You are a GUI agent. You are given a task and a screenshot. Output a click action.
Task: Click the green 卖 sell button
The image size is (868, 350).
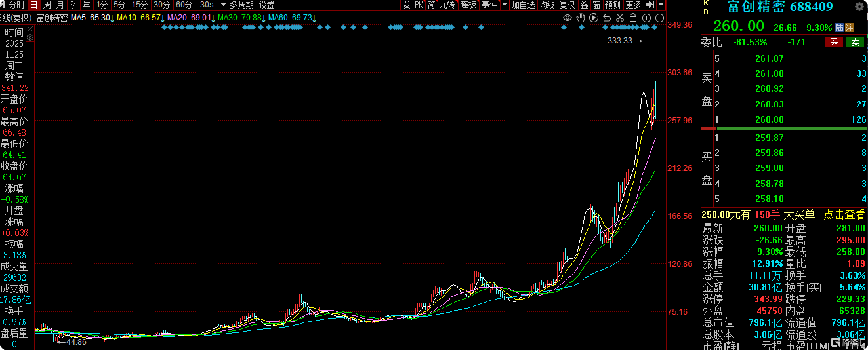[855, 42]
